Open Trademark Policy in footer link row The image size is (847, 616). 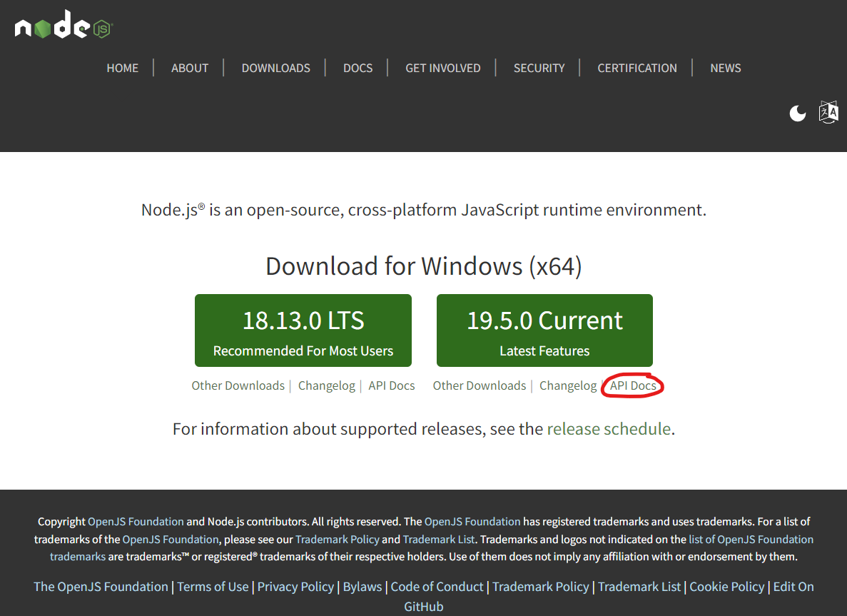541,586
